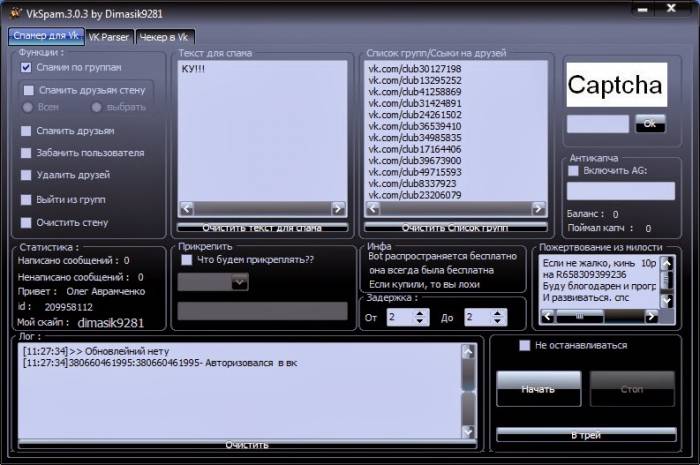Select the выбрать radio button
This screenshot has width=700, height=465.
coord(96,107)
